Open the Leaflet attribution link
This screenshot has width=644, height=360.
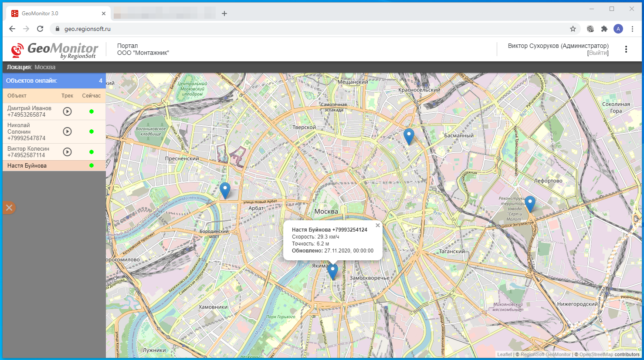tap(504, 354)
